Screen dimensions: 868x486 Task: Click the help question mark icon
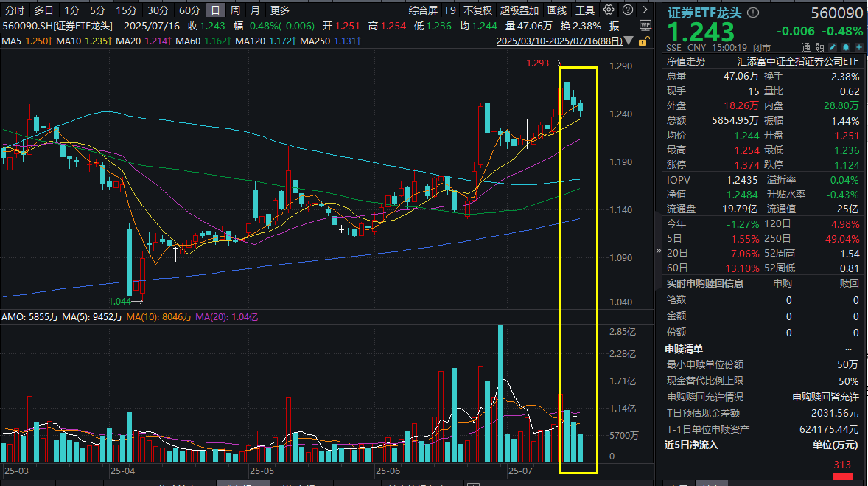tap(626, 10)
